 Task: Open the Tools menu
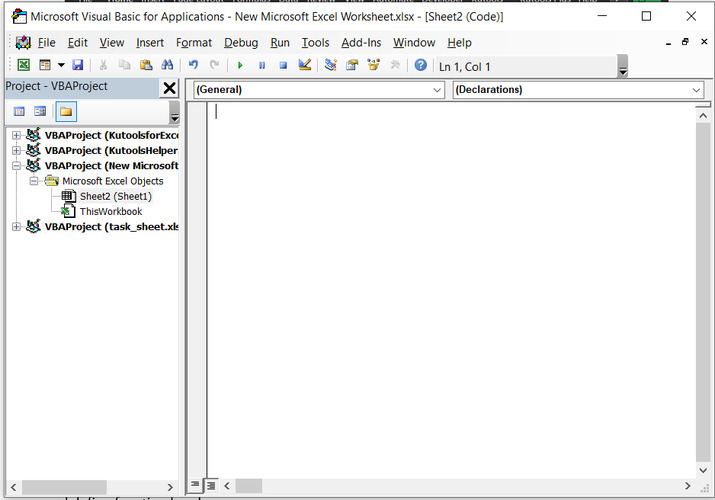[x=315, y=43]
